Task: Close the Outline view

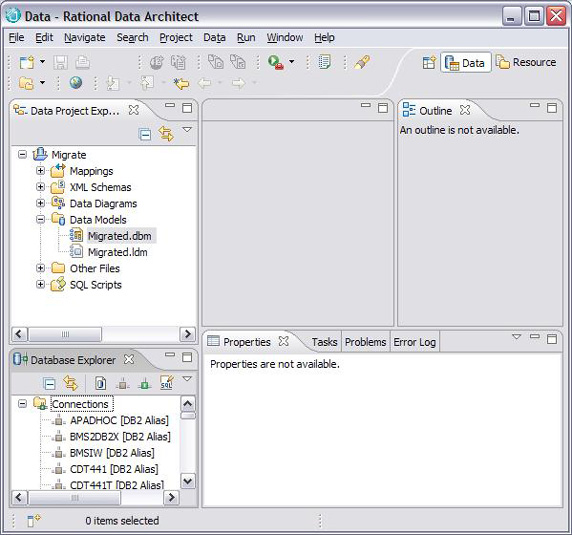Action: click(x=465, y=110)
